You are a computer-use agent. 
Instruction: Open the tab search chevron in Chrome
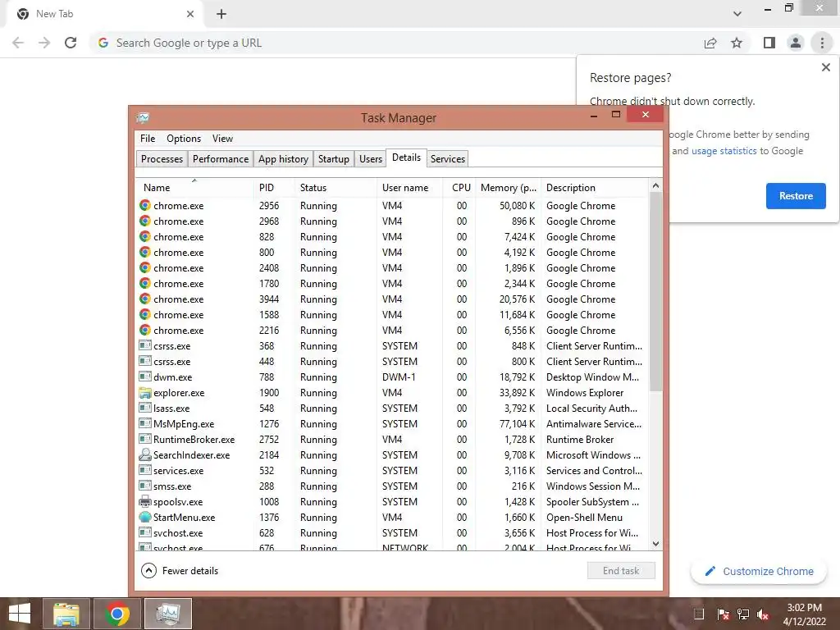pos(737,14)
